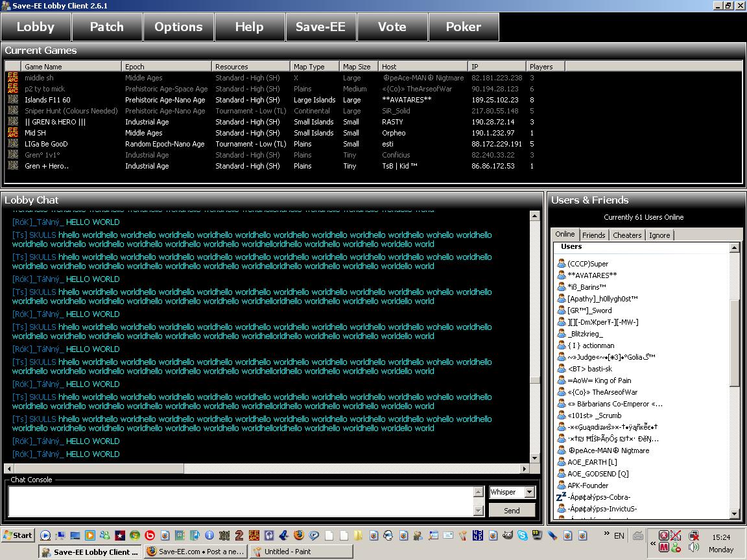The image size is (747, 560).
Task: Click the users list vertical scrollbar down arrow
Action: [x=735, y=514]
